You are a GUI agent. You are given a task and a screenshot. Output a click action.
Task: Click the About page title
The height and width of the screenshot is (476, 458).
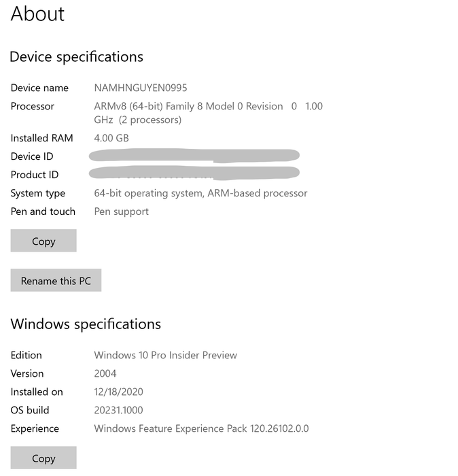(37, 14)
